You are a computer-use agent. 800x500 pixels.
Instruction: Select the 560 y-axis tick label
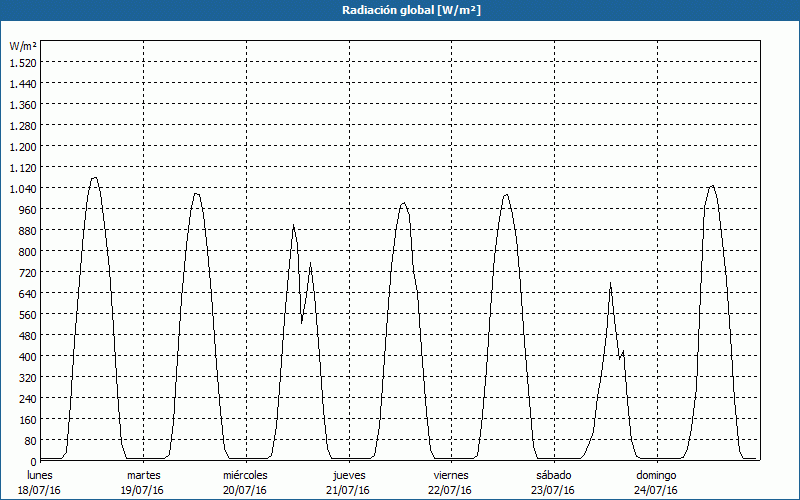26,314
